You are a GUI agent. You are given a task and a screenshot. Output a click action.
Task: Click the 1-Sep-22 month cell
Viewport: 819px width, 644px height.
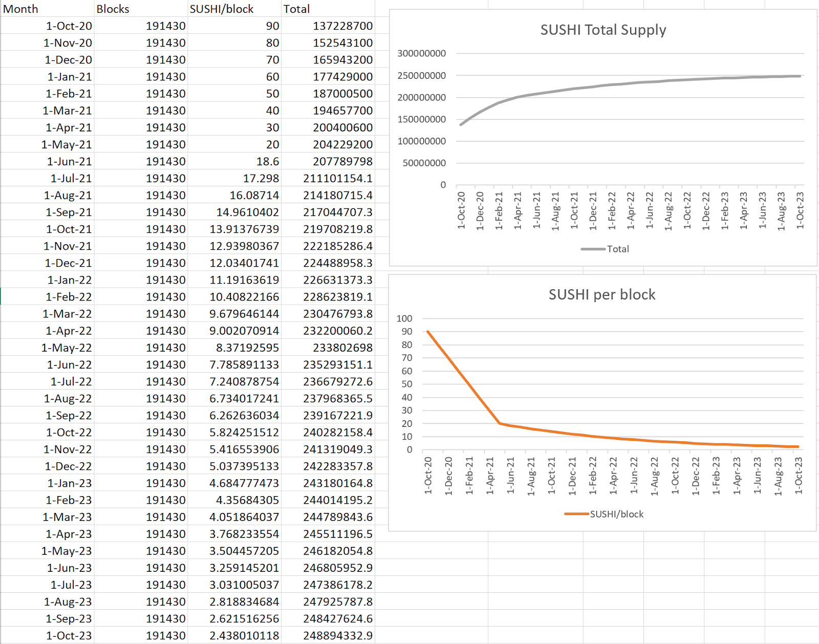[x=47, y=415]
